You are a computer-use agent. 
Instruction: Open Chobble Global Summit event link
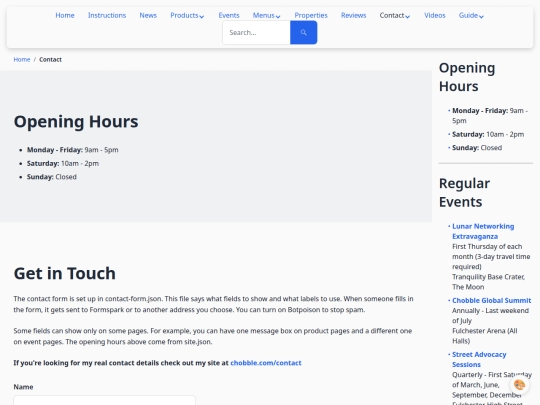(491, 300)
